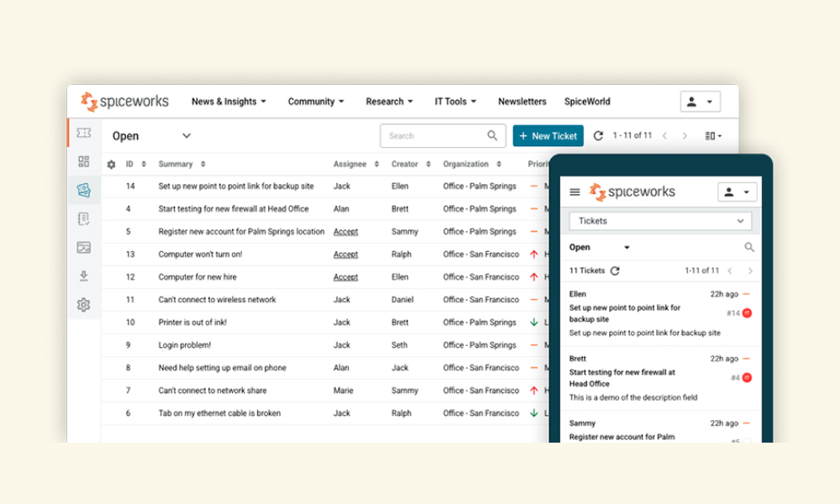Click the table column settings gear icon
The height and width of the screenshot is (504, 840).
pos(112,165)
